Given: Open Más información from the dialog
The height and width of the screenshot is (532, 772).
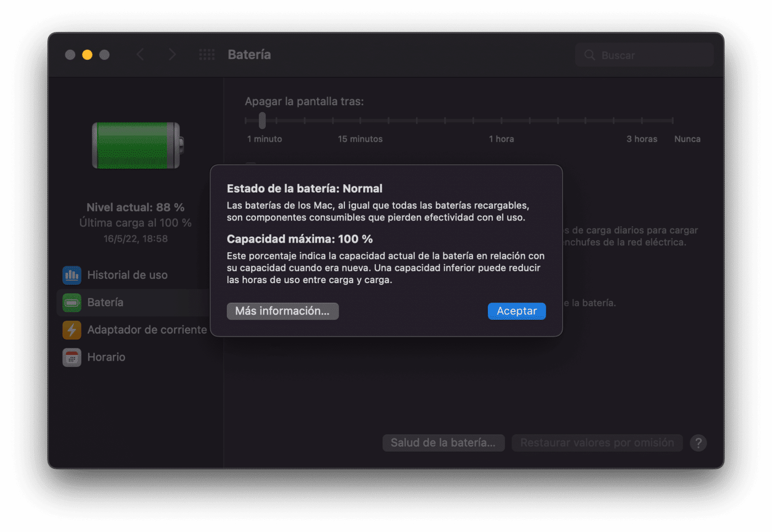Looking at the screenshot, I should (283, 311).
